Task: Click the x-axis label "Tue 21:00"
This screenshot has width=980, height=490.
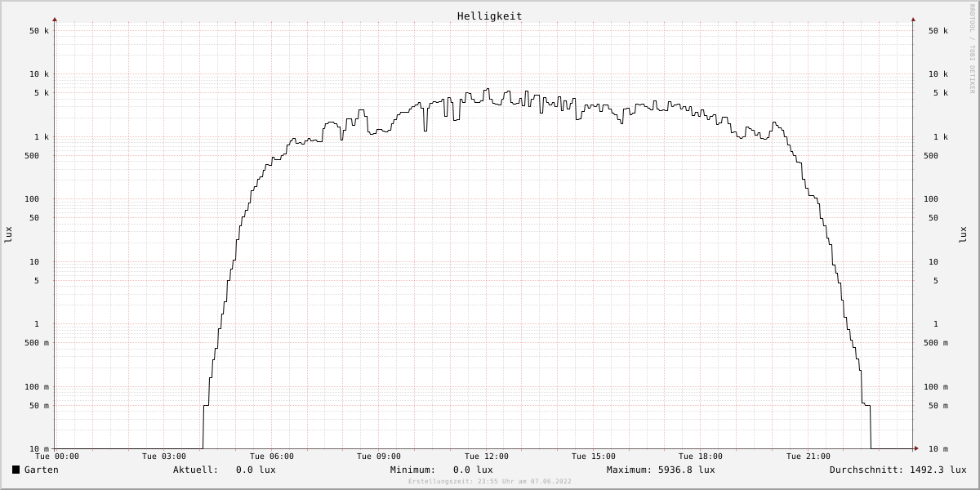Action: click(x=808, y=457)
